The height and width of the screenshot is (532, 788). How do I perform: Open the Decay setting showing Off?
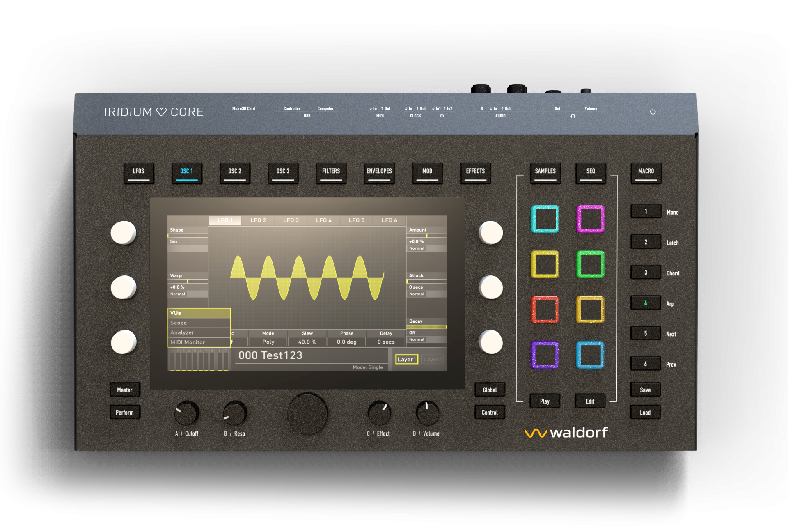[x=426, y=333]
